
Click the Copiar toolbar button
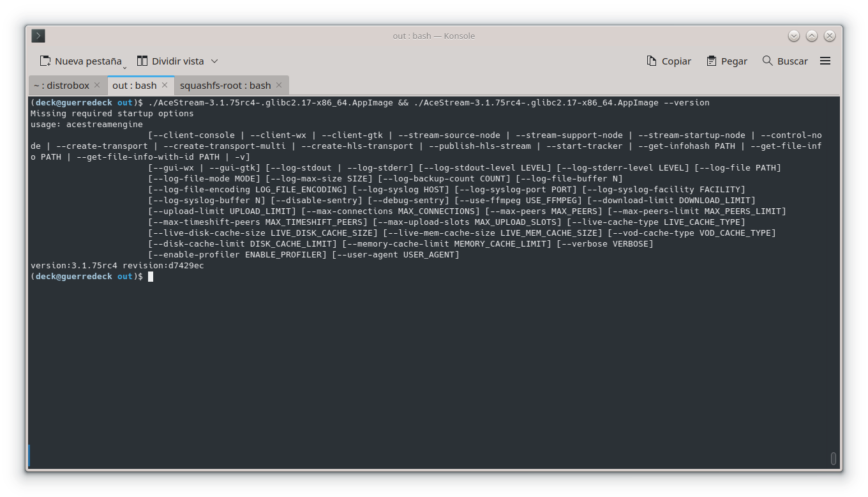(669, 61)
